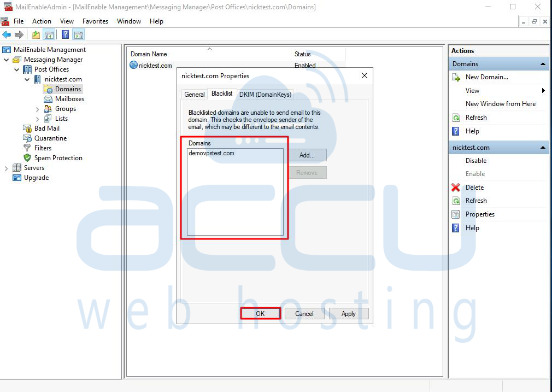This screenshot has width=552, height=392.
Task: Open Bad Mail in the tree
Action: (x=47, y=128)
